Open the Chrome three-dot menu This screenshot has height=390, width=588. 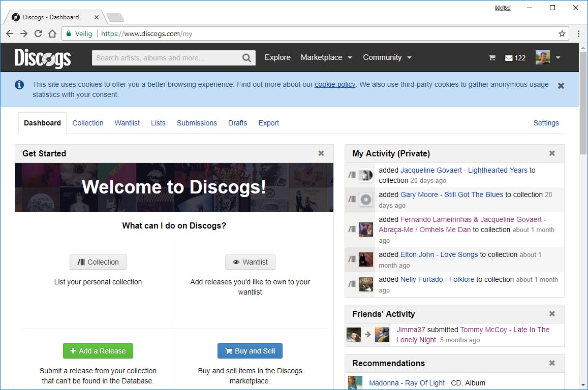(x=578, y=34)
